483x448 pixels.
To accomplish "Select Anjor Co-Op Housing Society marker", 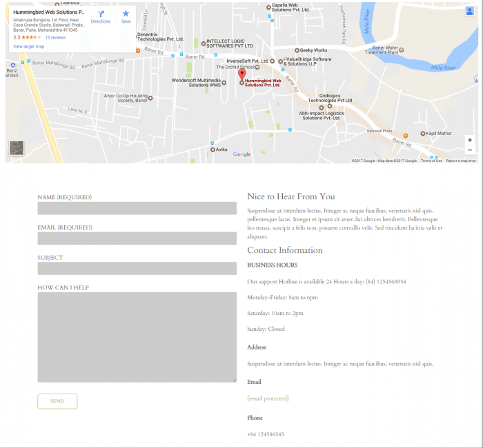I will [150, 98].
